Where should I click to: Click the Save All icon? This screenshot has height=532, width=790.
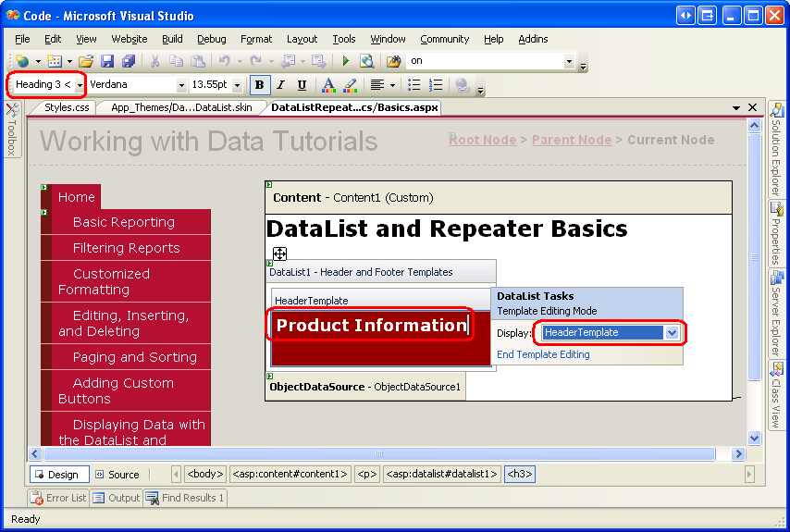(128, 61)
